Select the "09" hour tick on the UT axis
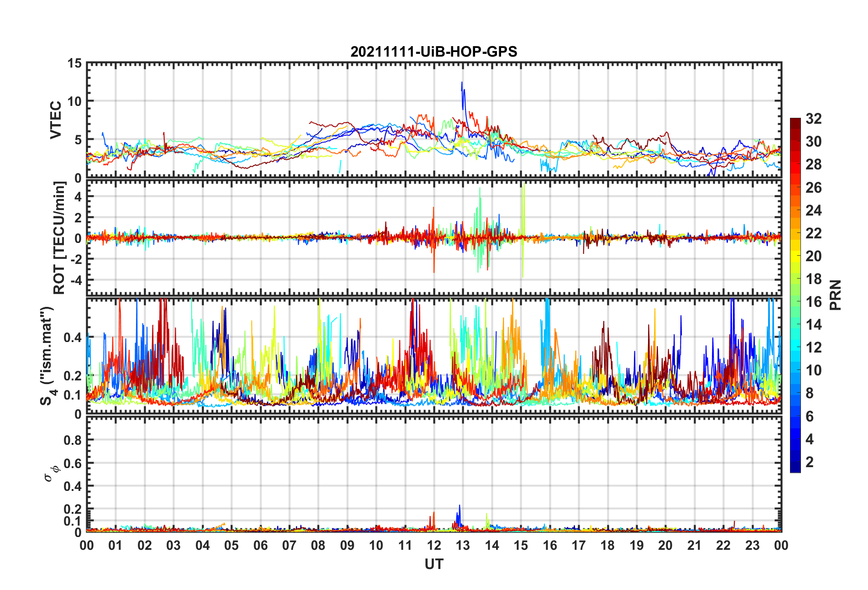Image resolution: width=868 pixels, height=590 pixels. click(347, 545)
